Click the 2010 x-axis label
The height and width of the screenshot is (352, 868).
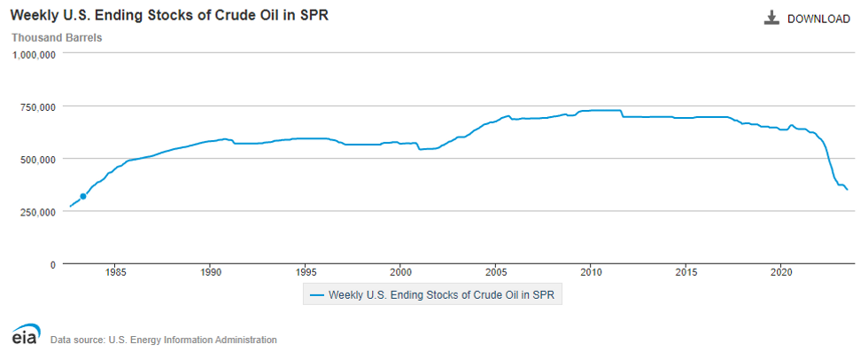click(x=590, y=273)
